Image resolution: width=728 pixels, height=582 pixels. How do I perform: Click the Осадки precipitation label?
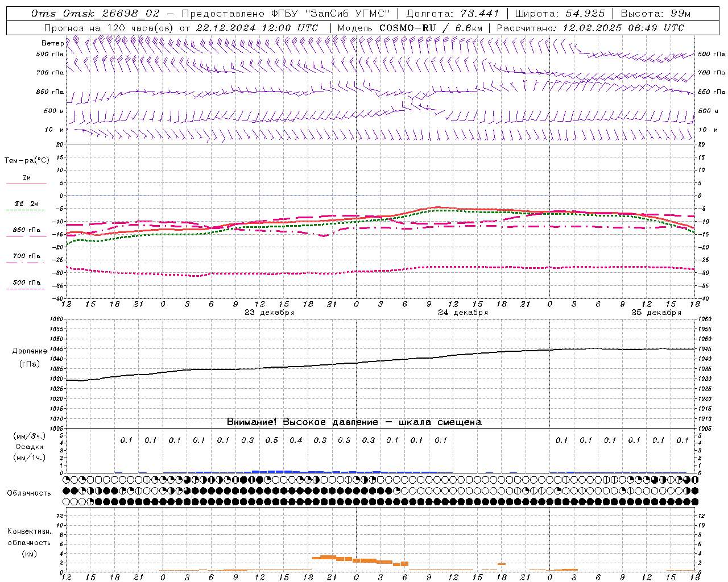tap(30, 447)
